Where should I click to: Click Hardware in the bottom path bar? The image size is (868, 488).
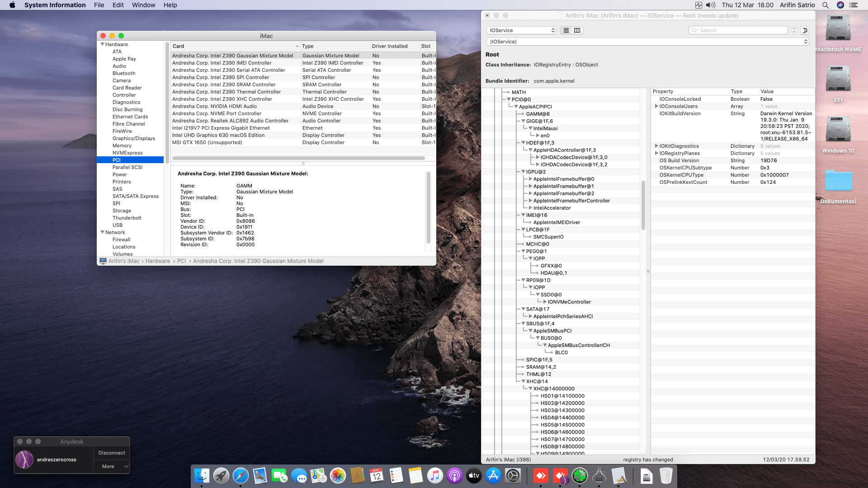click(x=158, y=261)
